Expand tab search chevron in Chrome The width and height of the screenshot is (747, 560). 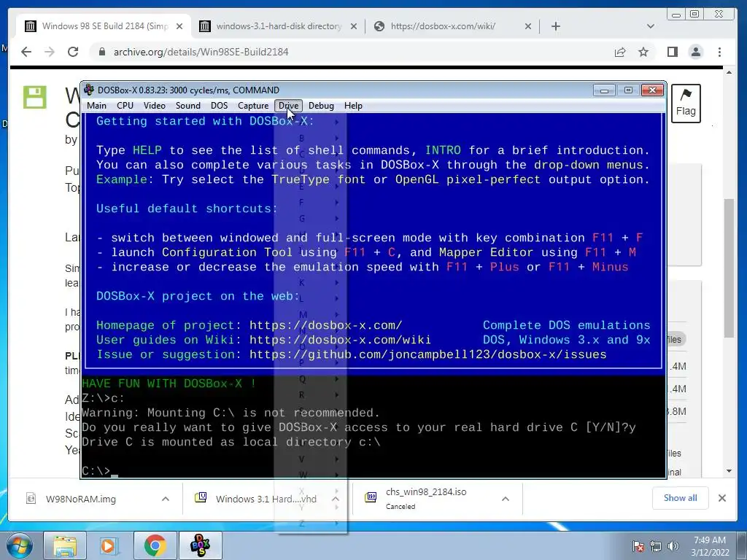point(650,26)
